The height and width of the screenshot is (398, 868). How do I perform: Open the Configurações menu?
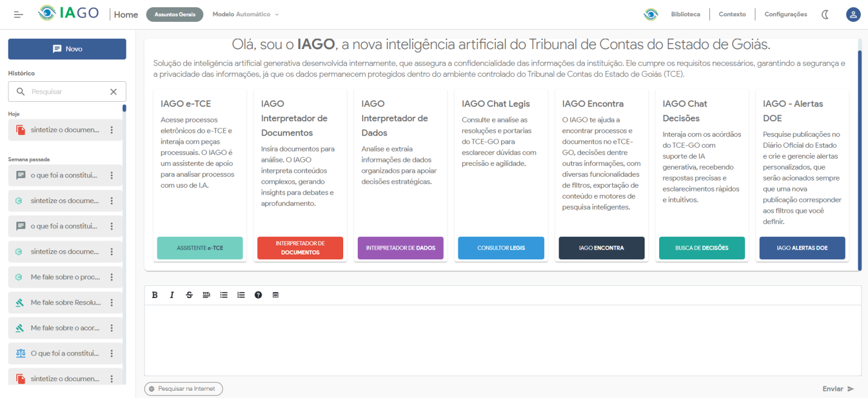coord(785,15)
